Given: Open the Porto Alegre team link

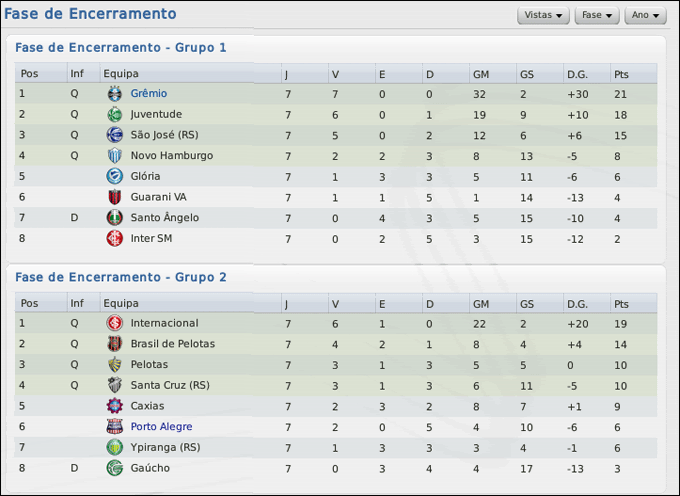Looking at the screenshot, I should (161, 427).
